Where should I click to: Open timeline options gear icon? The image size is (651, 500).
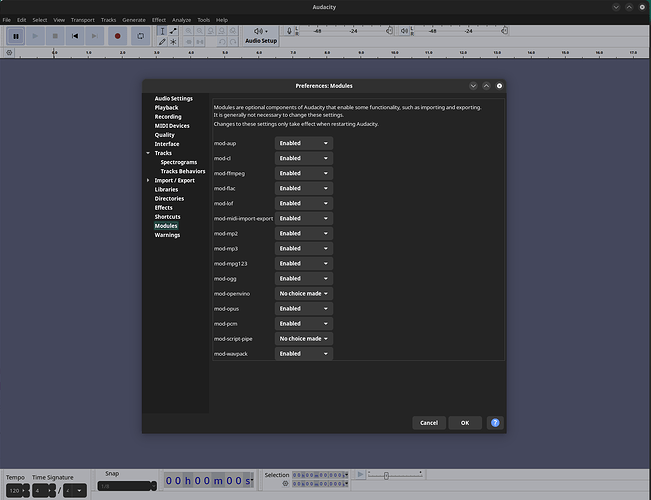(9, 53)
